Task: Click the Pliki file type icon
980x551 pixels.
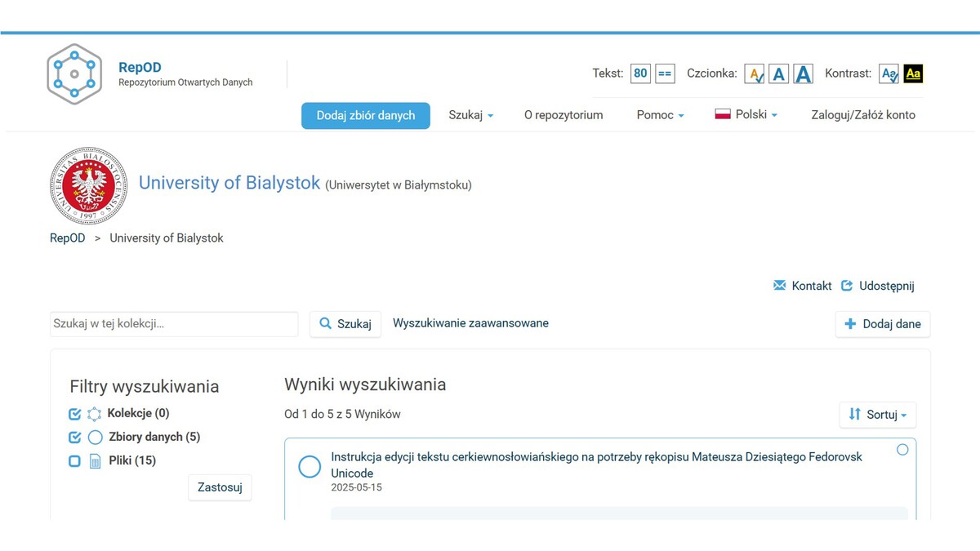Action: [x=95, y=461]
